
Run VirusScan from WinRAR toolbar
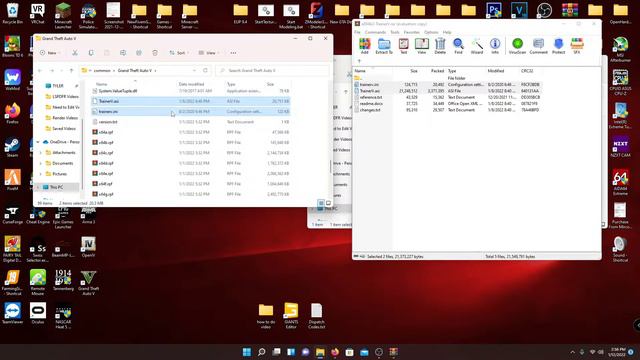517,46
